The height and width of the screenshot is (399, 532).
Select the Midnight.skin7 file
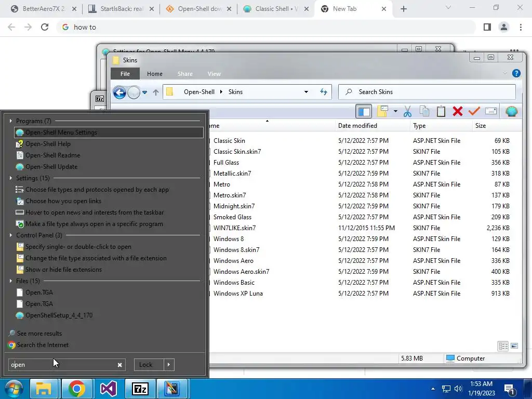click(234, 206)
